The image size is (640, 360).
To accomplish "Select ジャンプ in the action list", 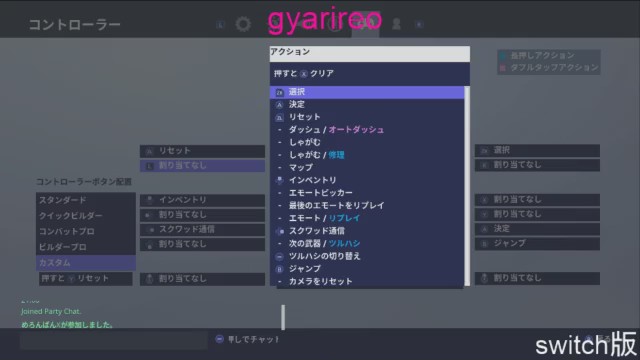I will (367, 269).
